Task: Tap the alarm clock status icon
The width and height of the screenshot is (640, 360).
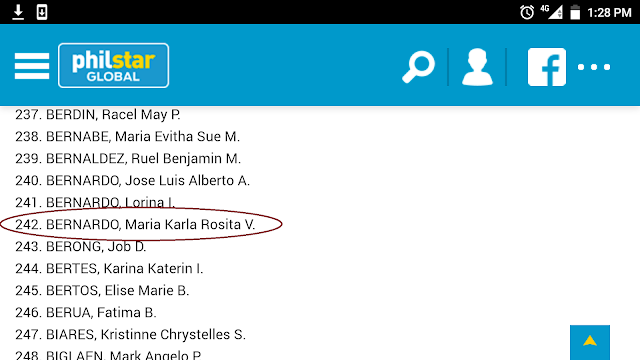Action: tap(527, 12)
